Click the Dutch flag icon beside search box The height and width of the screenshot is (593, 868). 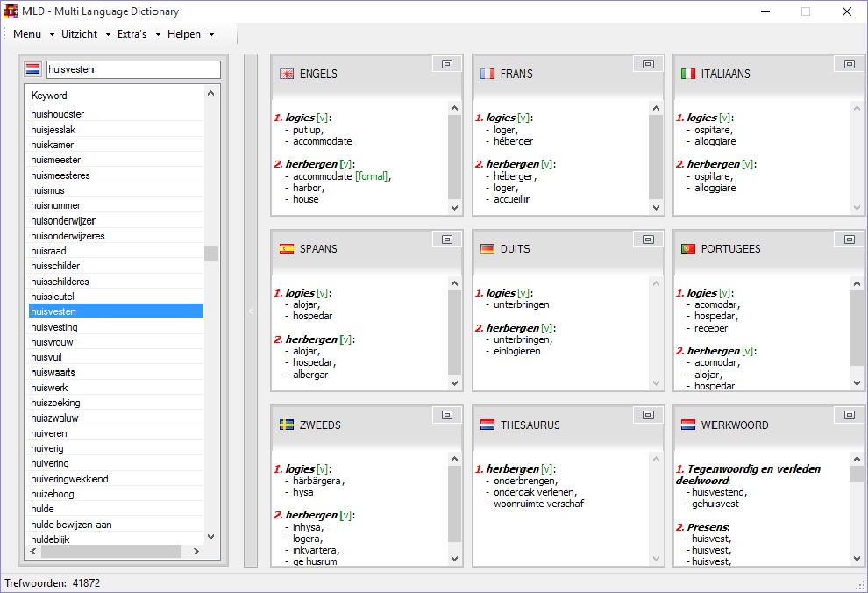(33, 69)
